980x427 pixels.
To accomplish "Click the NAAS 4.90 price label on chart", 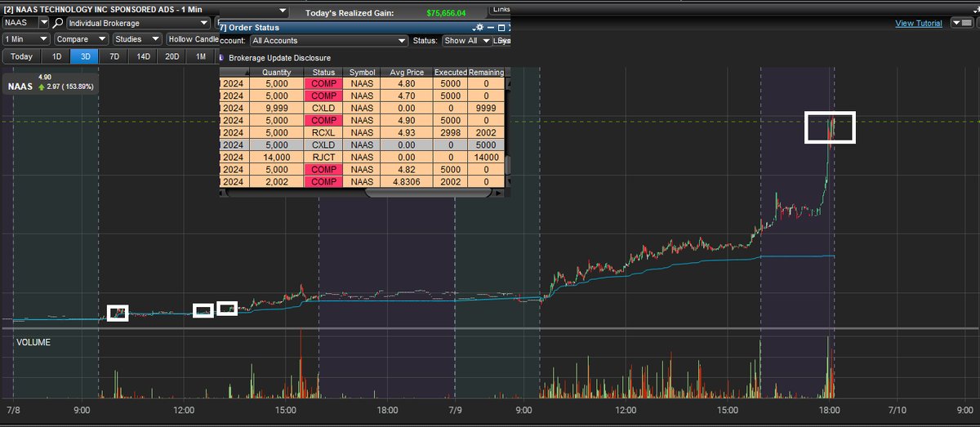I will [x=51, y=82].
